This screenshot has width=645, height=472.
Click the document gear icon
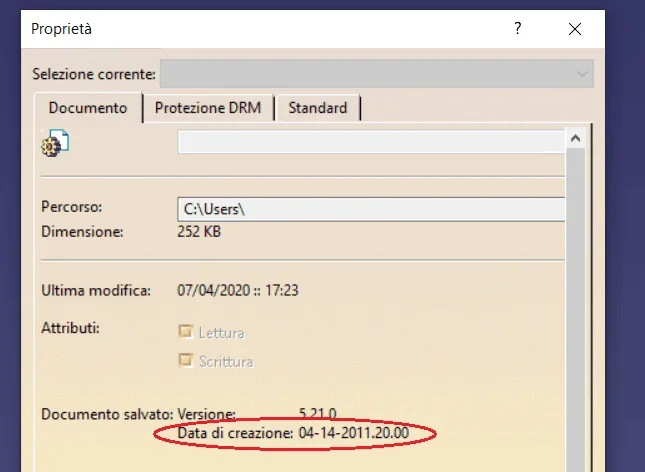[x=54, y=144]
